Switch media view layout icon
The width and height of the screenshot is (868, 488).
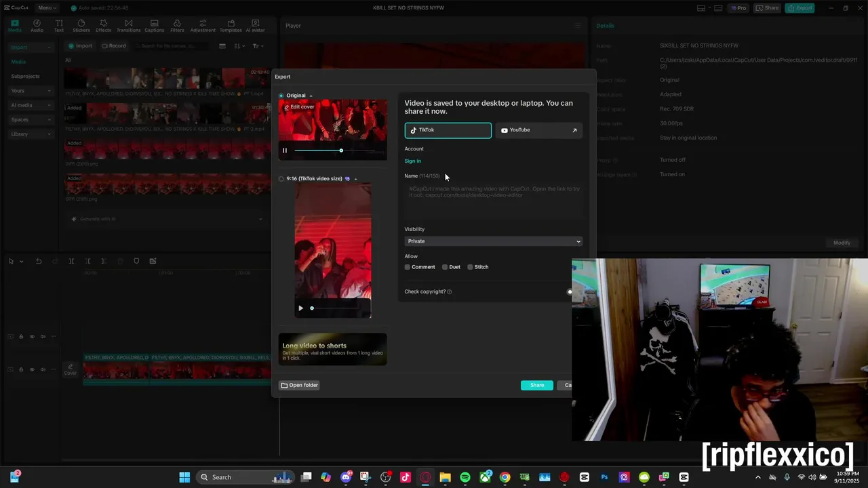pos(222,46)
